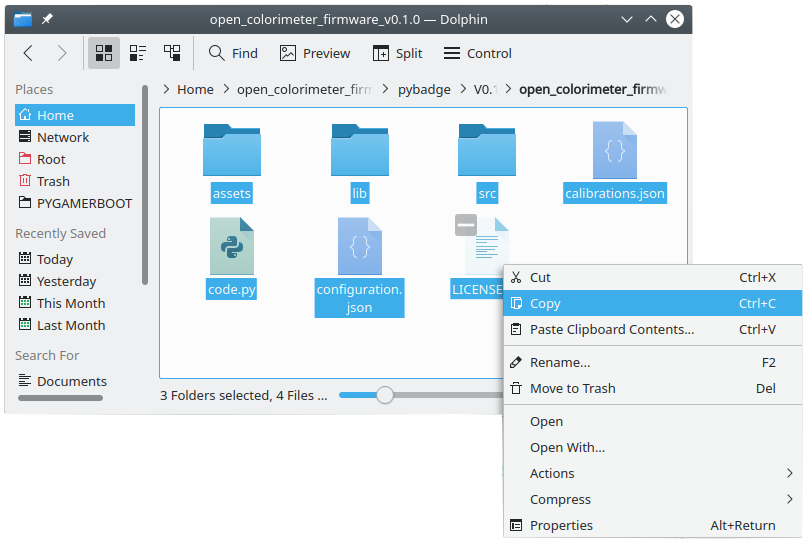Viewport: 810px width, 543px height.
Task: Click the code.py Python file icon
Action: click(x=232, y=246)
